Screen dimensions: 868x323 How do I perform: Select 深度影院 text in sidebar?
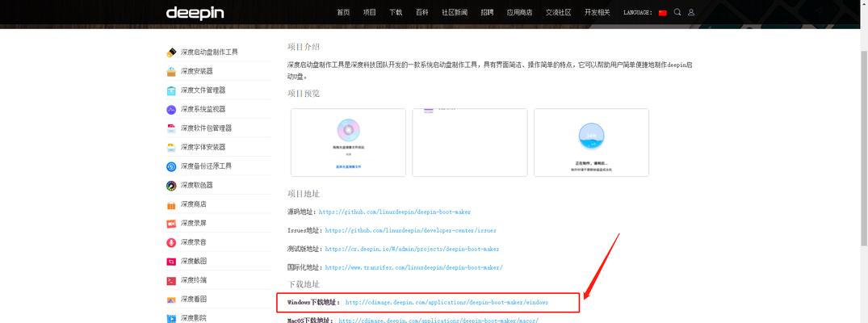193,318
